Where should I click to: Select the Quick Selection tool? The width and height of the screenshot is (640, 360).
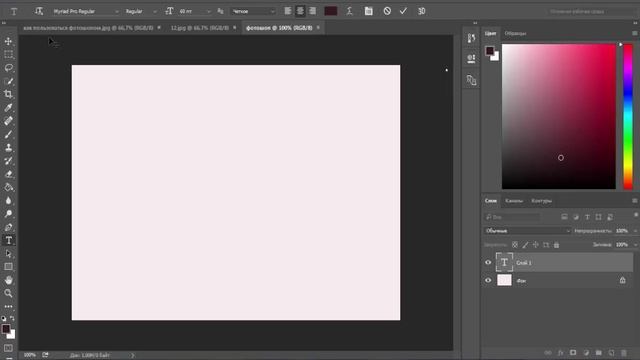[8, 81]
